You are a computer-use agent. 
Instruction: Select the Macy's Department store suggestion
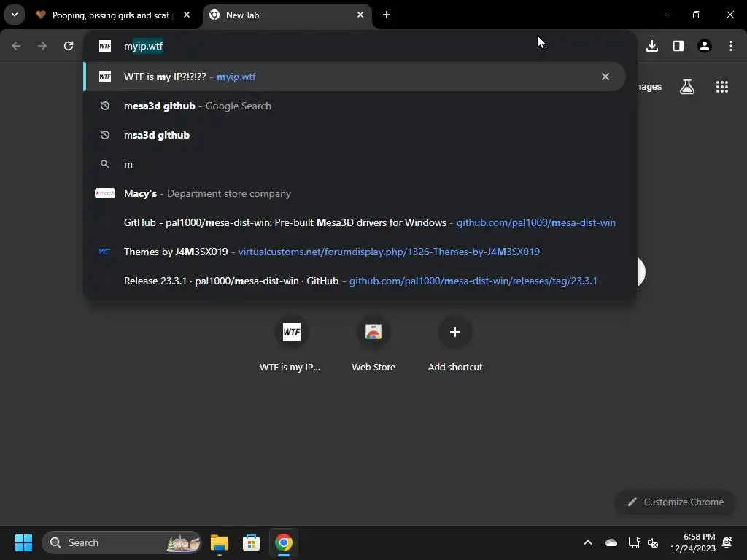click(355, 193)
